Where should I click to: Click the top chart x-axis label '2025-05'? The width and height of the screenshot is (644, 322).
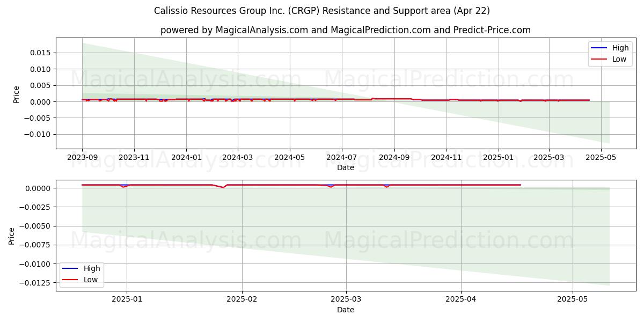click(x=601, y=158)
